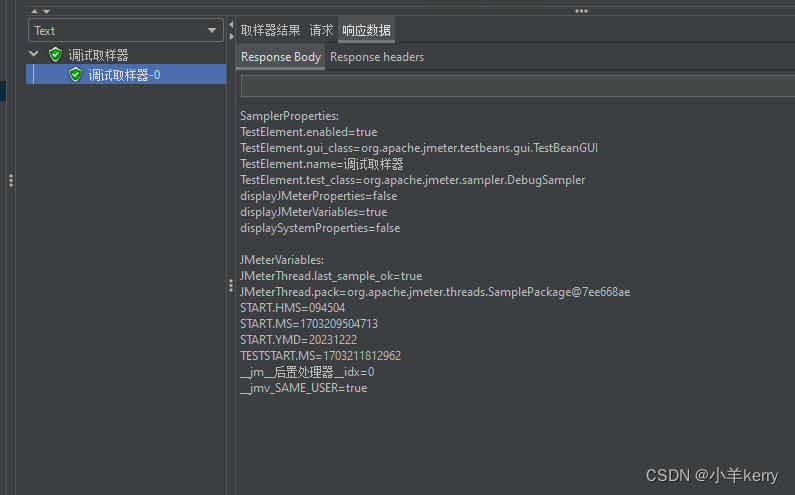Screen dimensions: 795x495
Task: Click the vertical dots handle on left edge
Action: [x=11, y=181]
